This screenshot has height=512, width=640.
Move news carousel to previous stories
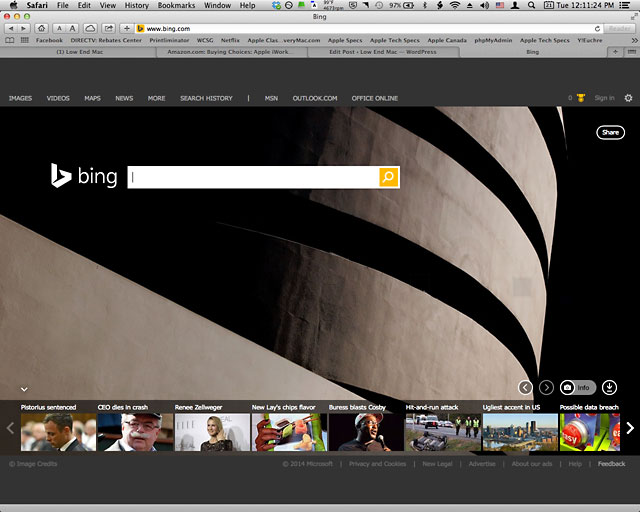(x=10, y=428)
